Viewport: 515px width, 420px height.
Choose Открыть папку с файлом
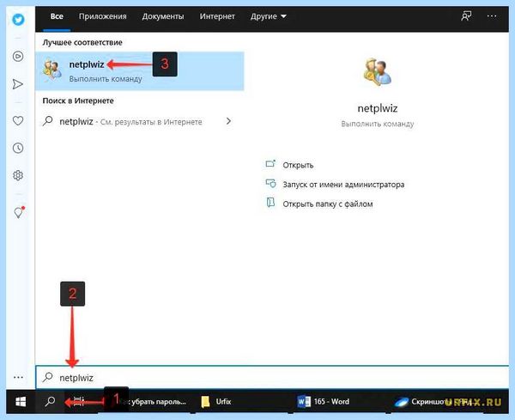pyautogui.click(x=328, y=204)
